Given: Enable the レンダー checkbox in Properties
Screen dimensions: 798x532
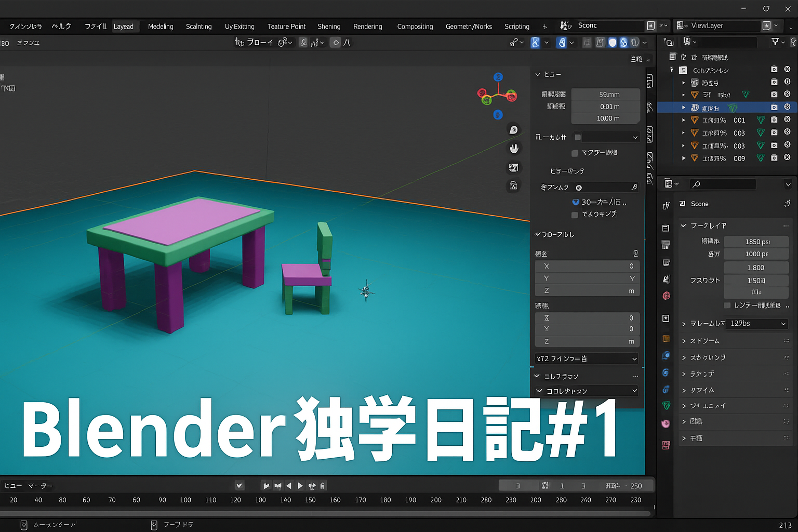Looking at the screenshot, I should coord(727,305).
